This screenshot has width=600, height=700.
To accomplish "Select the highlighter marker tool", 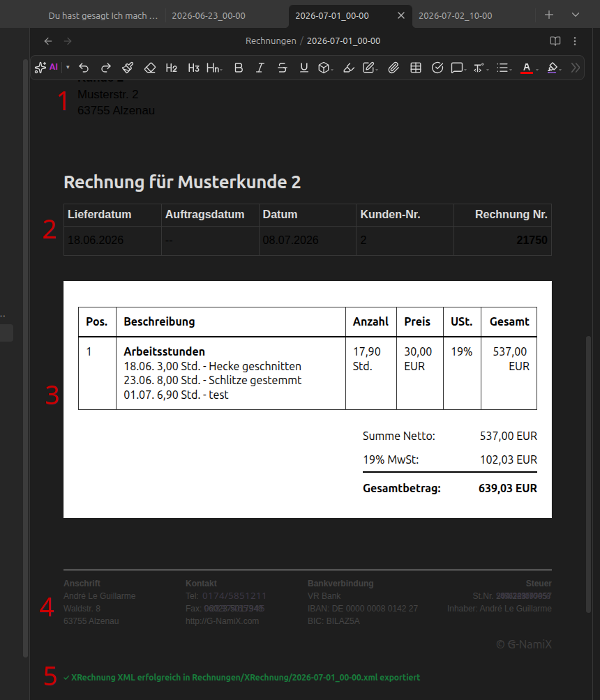I will point(348,68).
